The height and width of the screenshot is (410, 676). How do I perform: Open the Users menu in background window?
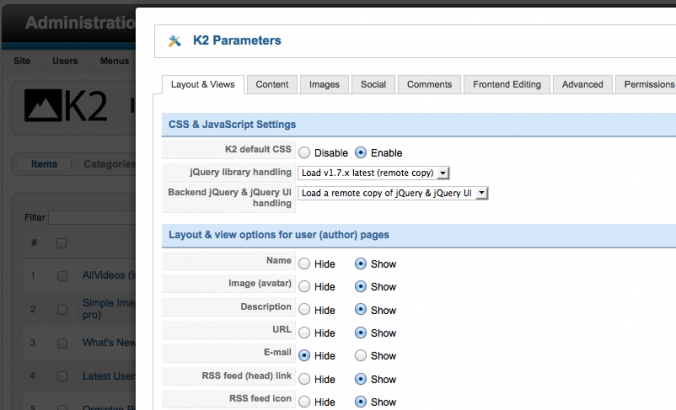point(65,61)
